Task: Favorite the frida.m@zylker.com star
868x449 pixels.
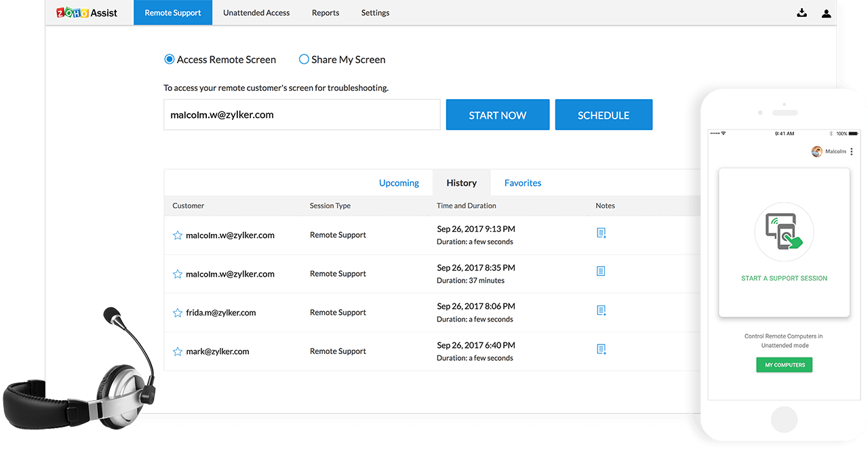Action: click(178, 313)
